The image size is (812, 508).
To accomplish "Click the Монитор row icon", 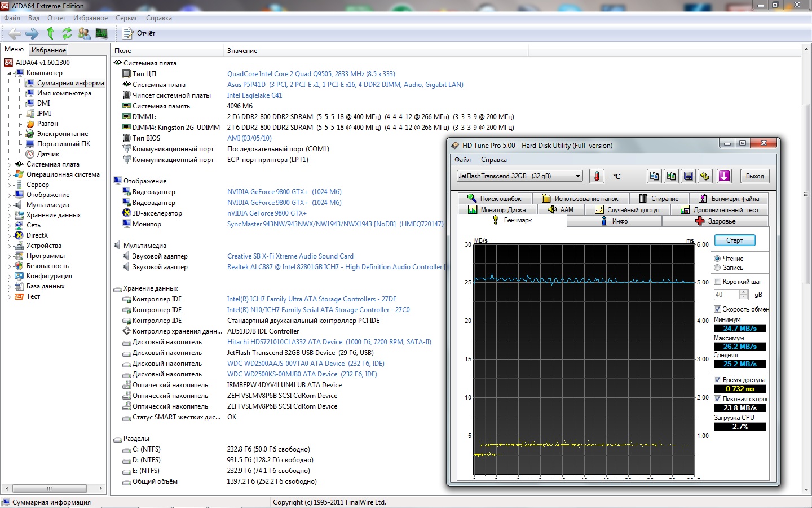I will click(x=127, y=224).
